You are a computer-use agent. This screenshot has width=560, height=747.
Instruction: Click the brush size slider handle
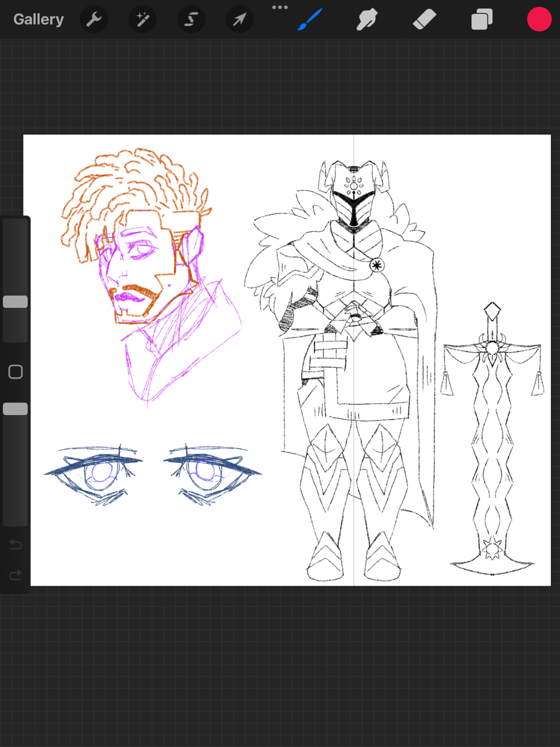15,301
